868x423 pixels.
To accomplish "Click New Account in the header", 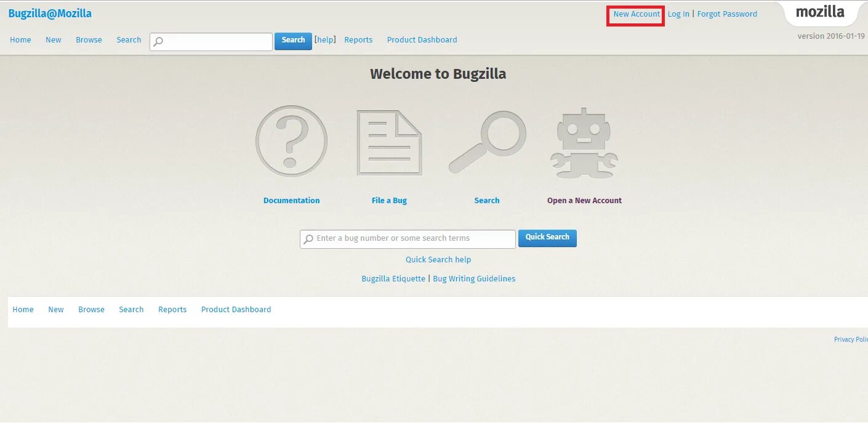I will pyautogui.click(x=637, y=14).
